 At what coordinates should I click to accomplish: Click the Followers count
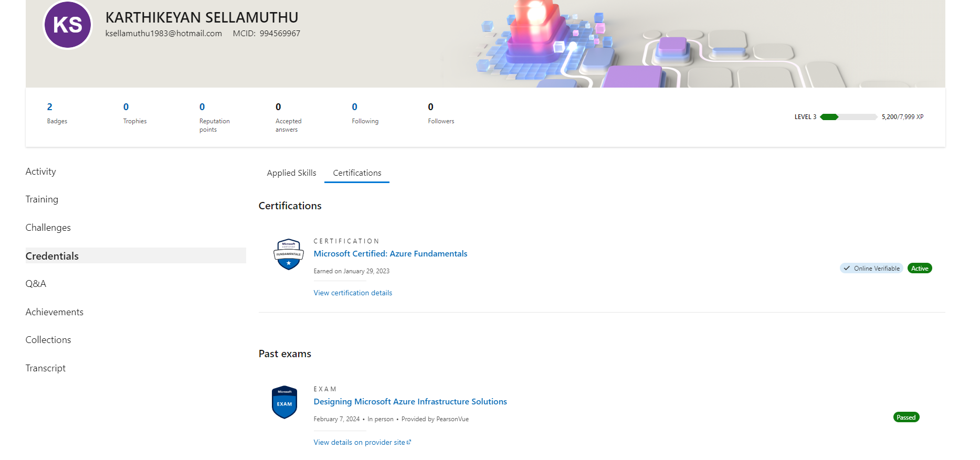(x=441, y=113)
